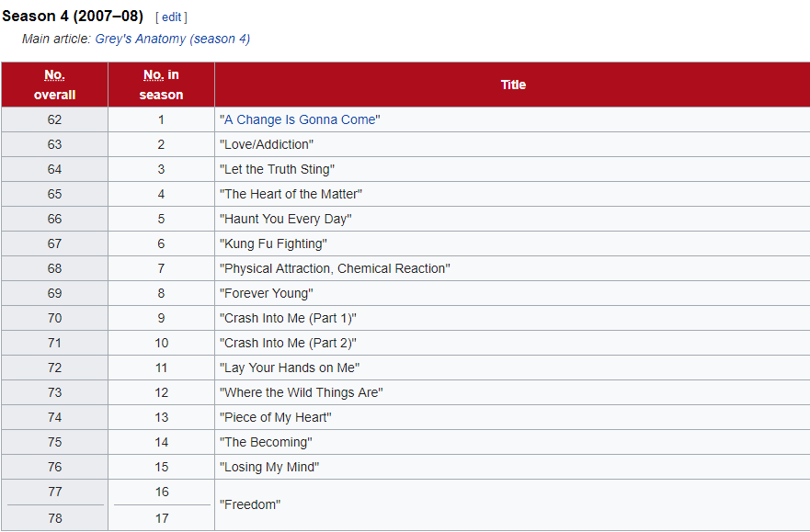Select the "Kung Fu Fighting" title
The height and width of the screenshot is (532, 810).
273,243
